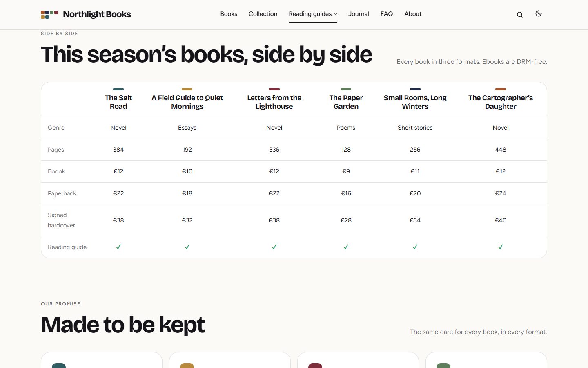Click the reading guide checkmark for The Salt Road
Viewport: 588px width, 368px height.
click(x=118, y=247)
